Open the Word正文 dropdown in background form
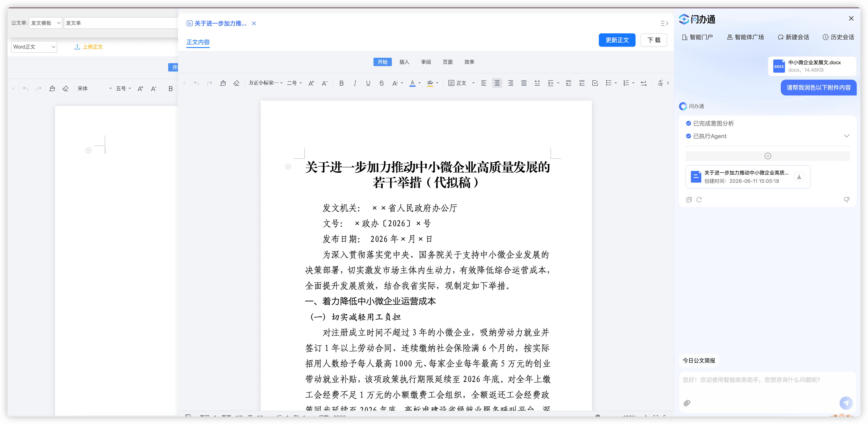This screenshot has width=868, height=424. (34, 47)
